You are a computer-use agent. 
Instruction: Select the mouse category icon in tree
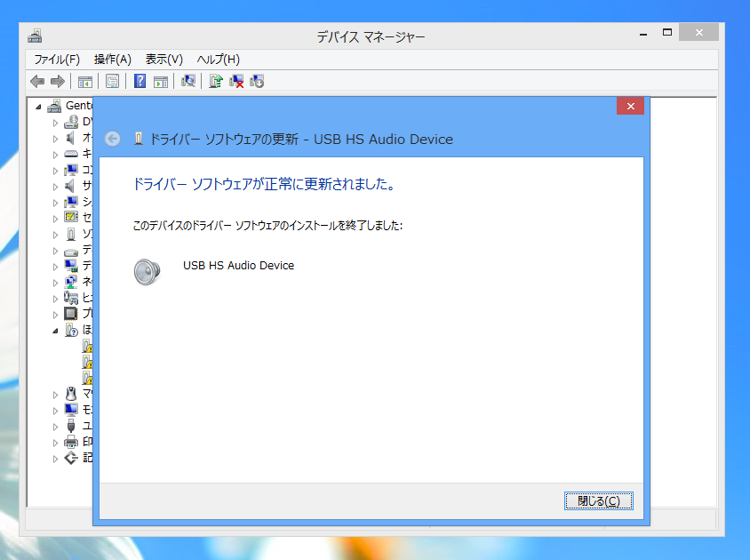[71, 394]
